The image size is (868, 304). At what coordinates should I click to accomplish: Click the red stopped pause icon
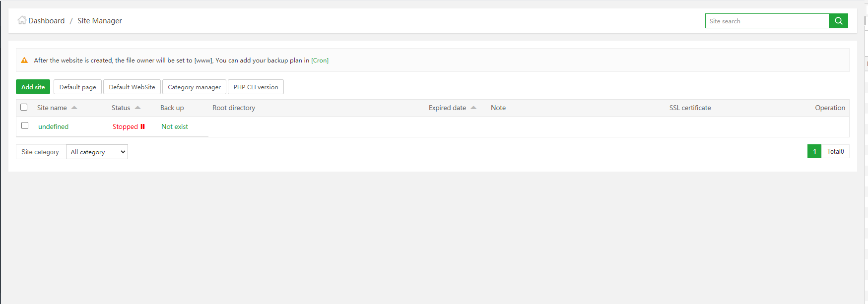143,126
